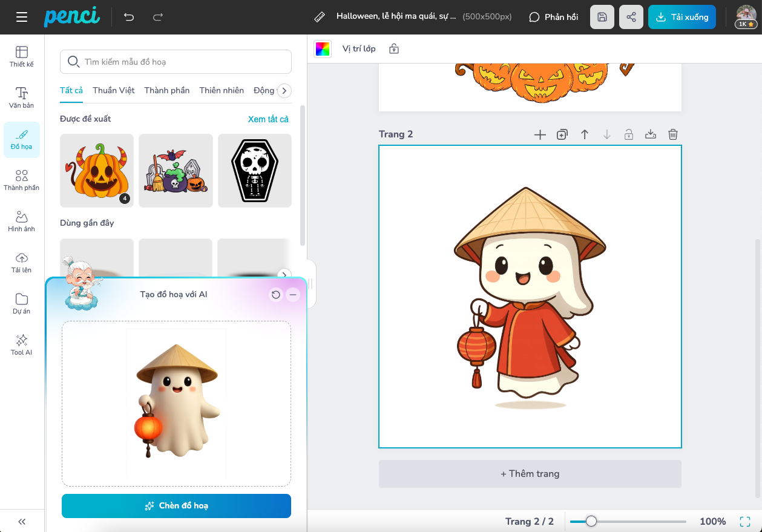Switch to the Thuần Việt tab
Screen dimensions: 762x532
pos(114,90)
